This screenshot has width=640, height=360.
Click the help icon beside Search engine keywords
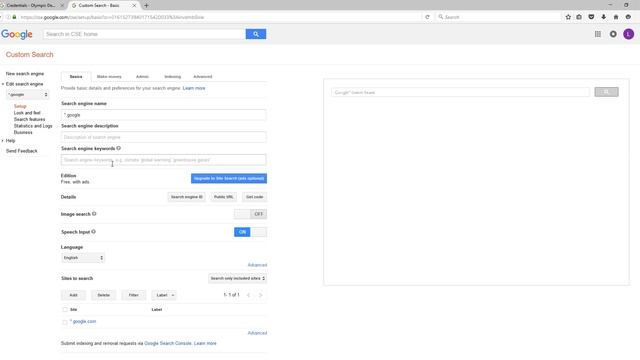coord(119,148)
